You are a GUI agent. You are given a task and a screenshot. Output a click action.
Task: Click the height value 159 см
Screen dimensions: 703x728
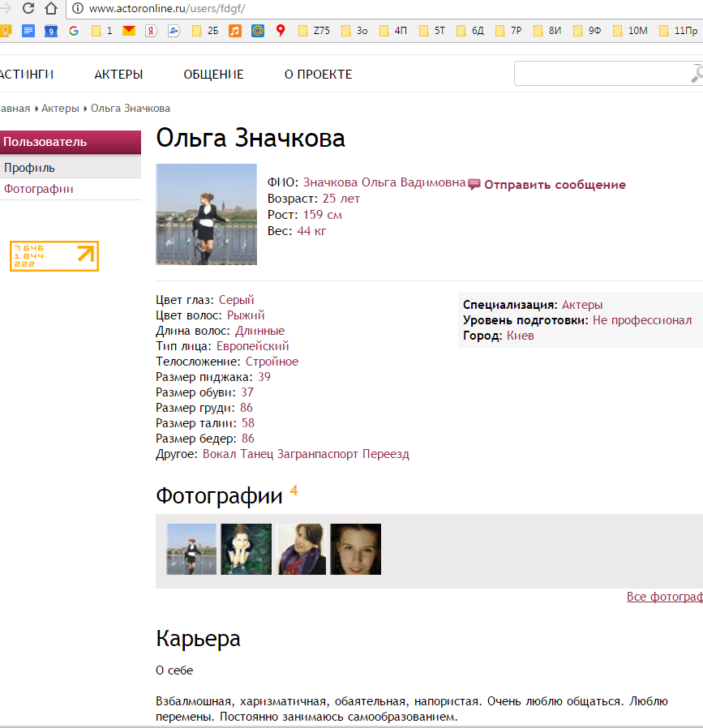click(323, 215)
